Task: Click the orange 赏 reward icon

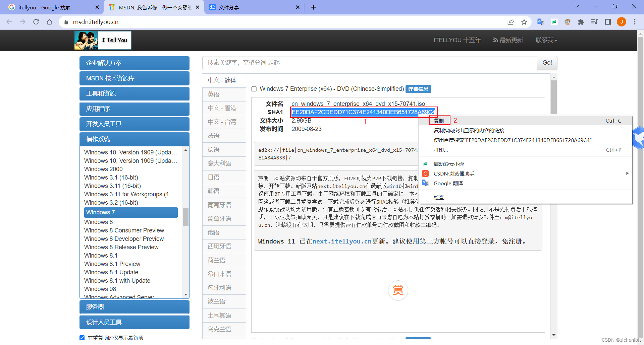Action: point(398,290)
